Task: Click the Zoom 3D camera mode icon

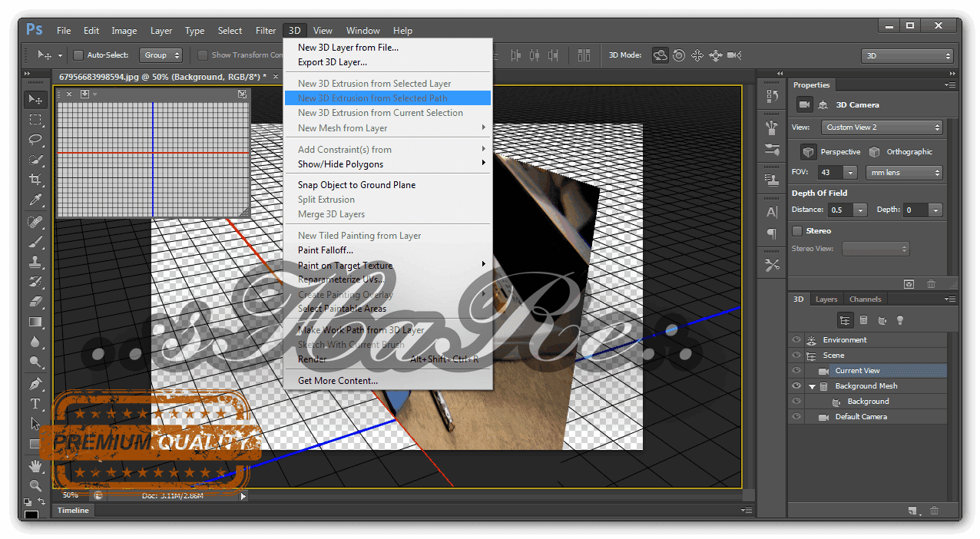Action: pyautogui.click(x=734, y=55)
